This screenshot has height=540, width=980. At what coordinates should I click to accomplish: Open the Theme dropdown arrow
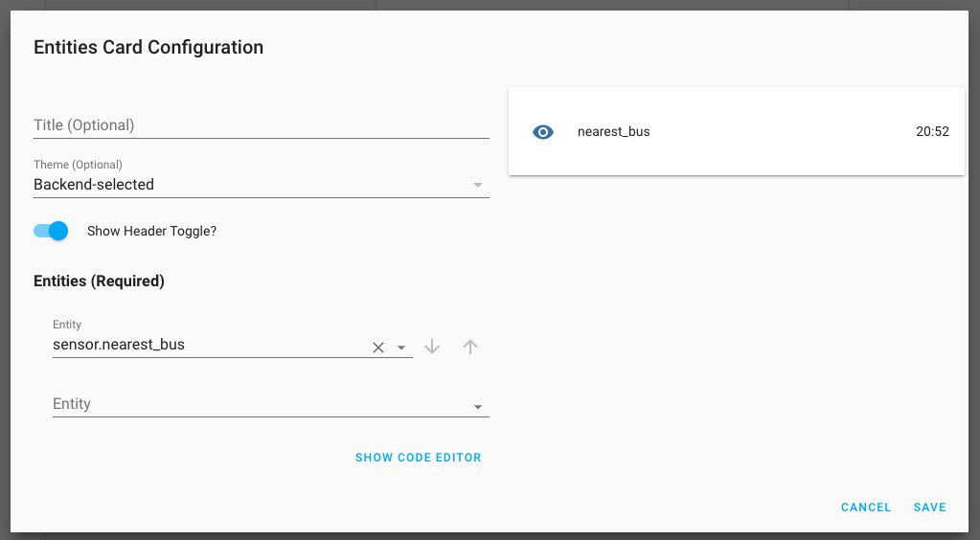[477, 185]
